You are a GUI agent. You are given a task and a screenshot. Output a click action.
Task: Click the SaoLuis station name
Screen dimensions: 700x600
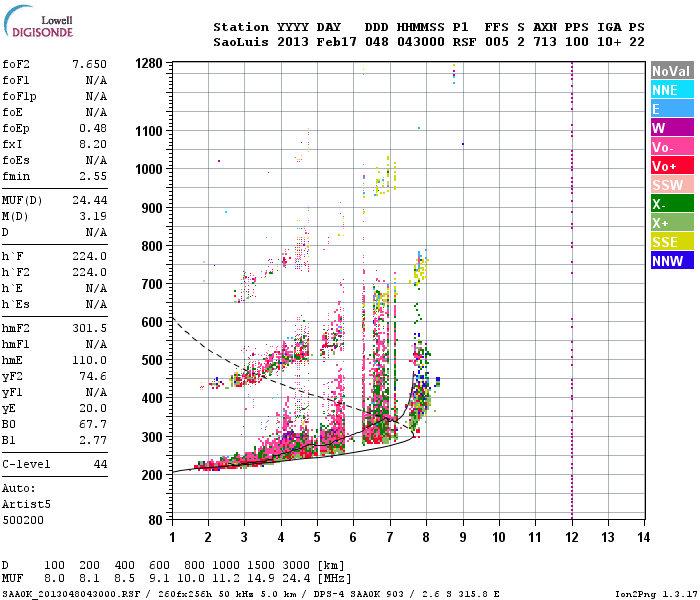coord(241,42)
